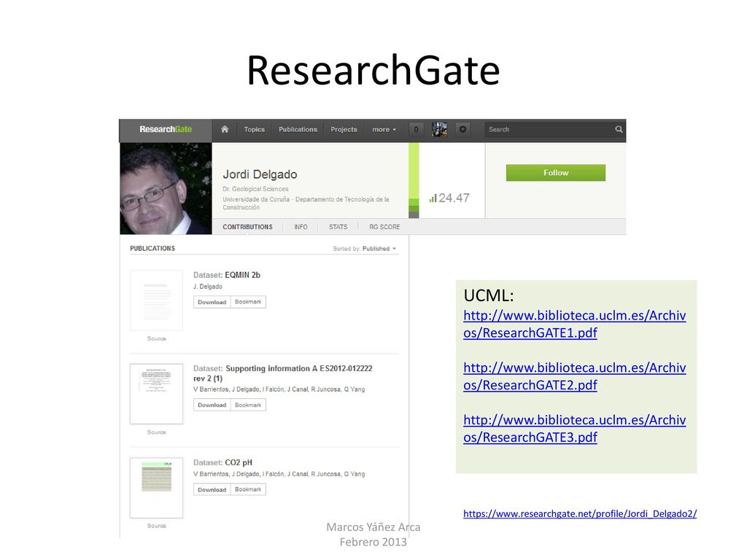Click Source under CO2 pH thumbnail
Screen dimensions: 747x560
[x=156, y=526]
